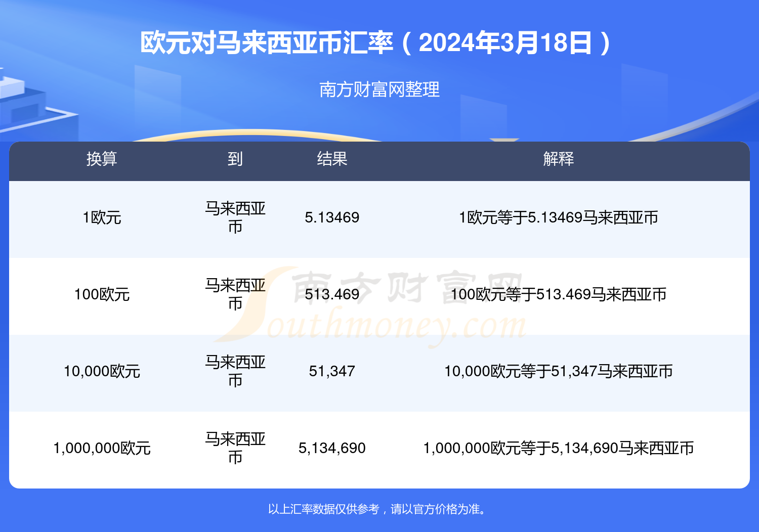Click 马来西亚币 in the 1,000,000欧元 row
Viewport: 759px width, 532px height.
click(235, 448)
